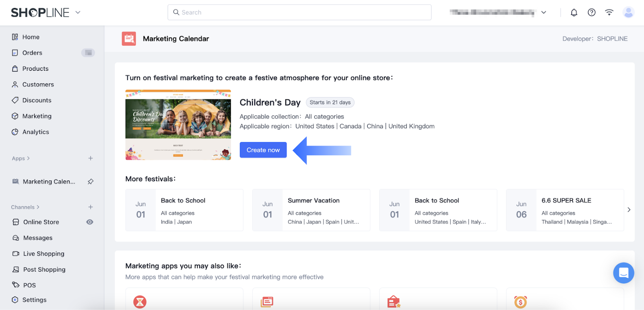This screenshot has height=310, width=644.
Task: Open the Discounts page
Action: (37, 100)
